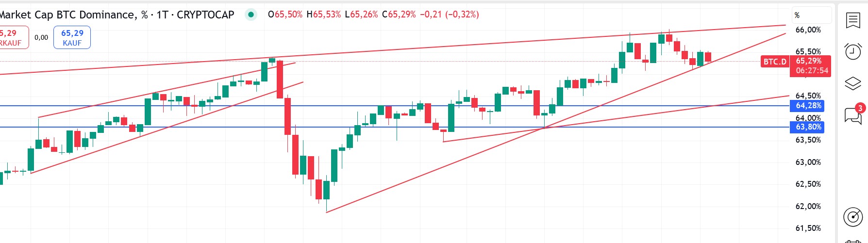Screen dimensions: 868x243
Task: Click the O65,50% open value in legend
Action: pyautogui.click(x=285, y=15)
